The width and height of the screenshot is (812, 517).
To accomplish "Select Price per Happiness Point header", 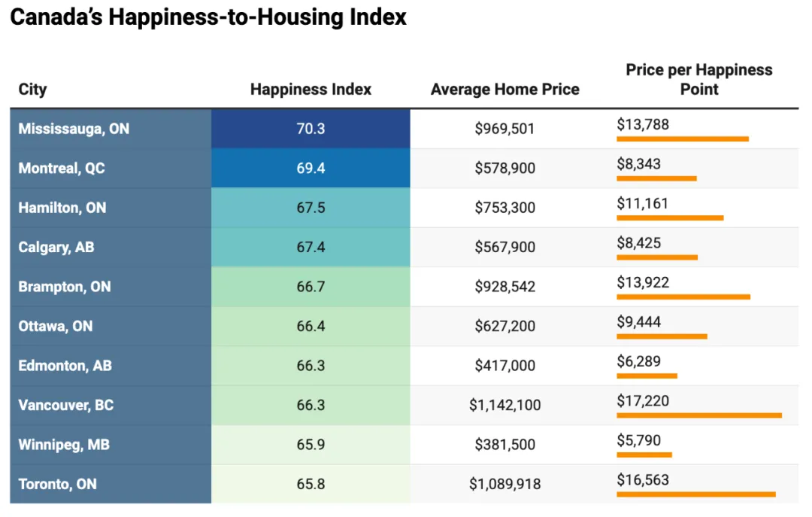I will pos(699,79).
